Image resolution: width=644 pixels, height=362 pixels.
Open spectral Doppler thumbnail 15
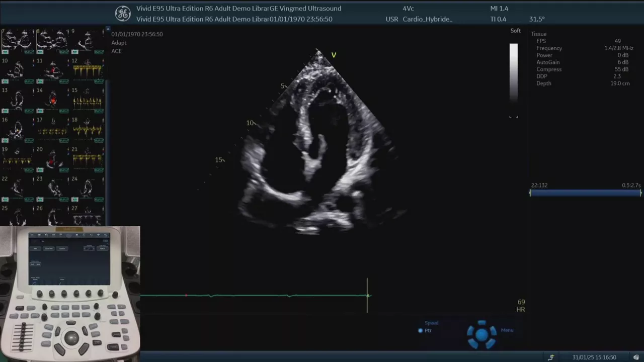point(88,100)
